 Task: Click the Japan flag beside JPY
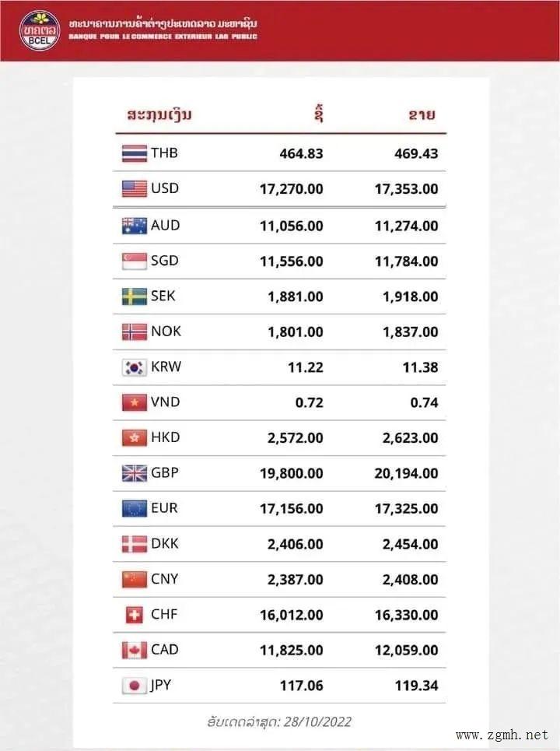(x=135, y=686)
